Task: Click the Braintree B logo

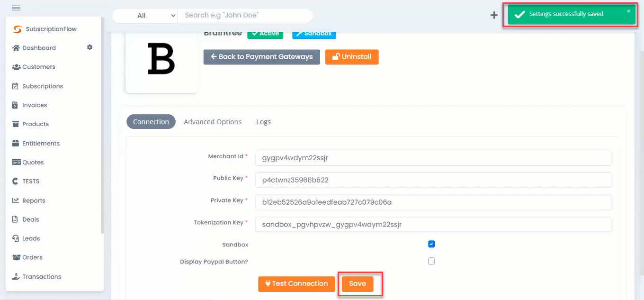Action: (x=161, y=59)
